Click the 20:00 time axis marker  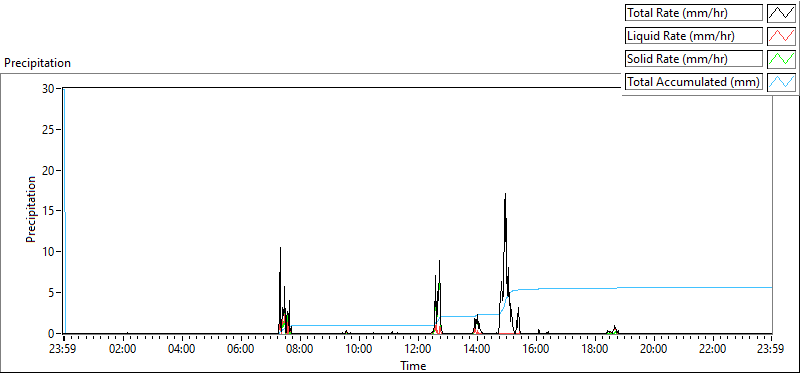[654, 349]
